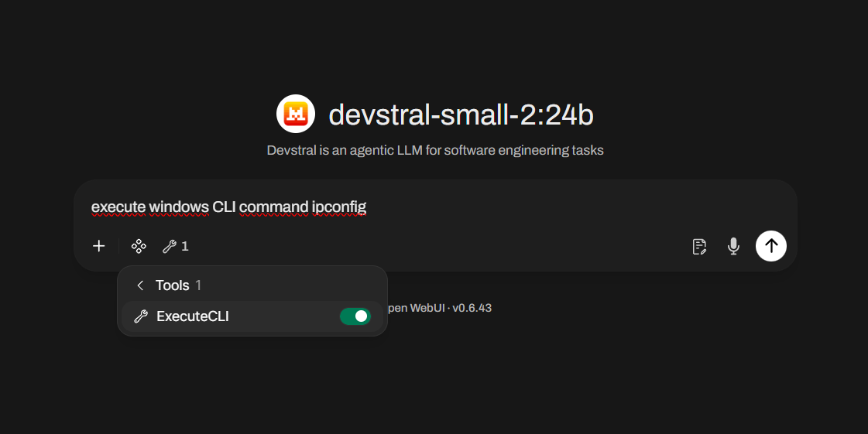Click the Devstral model logo icon

click(x=296, y=114)
